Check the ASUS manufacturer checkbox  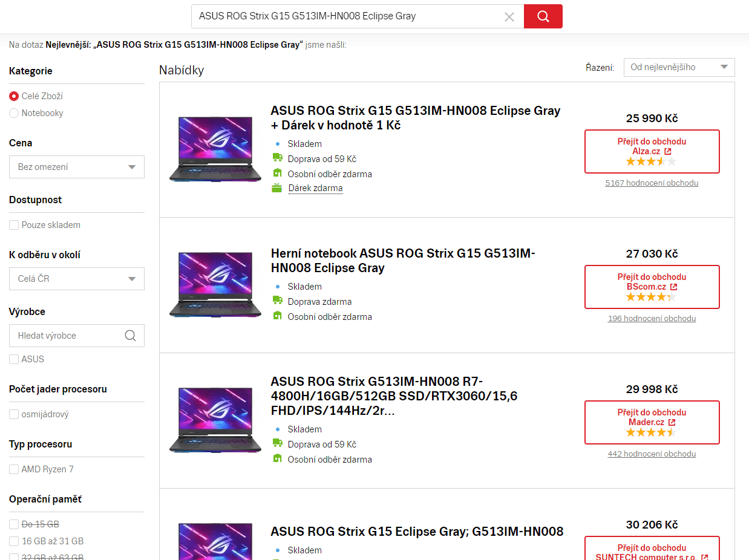coord(14,359)
